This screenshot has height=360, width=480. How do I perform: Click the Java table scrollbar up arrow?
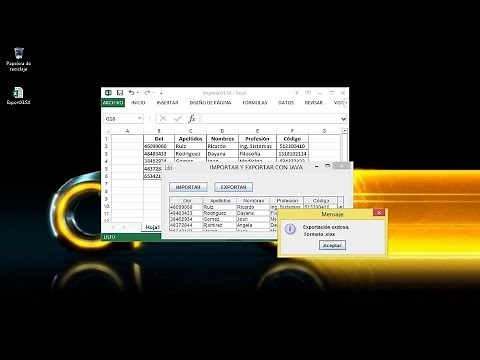[340, 207]
